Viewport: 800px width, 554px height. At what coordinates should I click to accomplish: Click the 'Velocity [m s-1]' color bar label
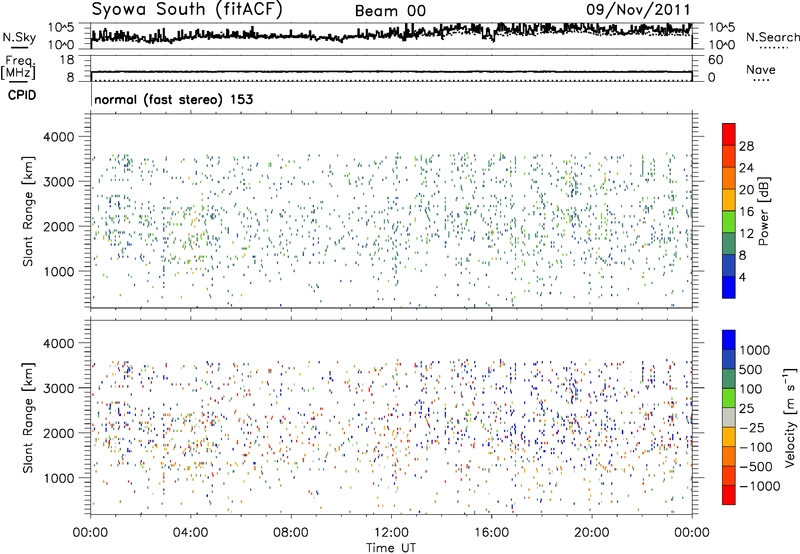click(x=790, y=417)
